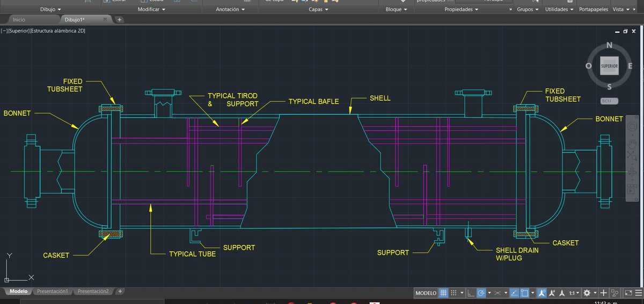Open SCU coordinate system dropdown
Image resolution: width=644 pixels, height=304 pixels.
pyautogui.click(x=610, y=101)
